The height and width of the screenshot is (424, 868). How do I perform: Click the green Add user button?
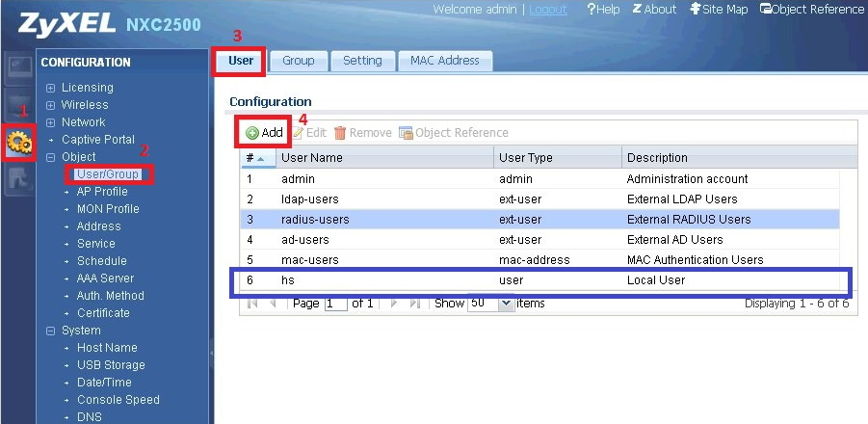pyautogui.click(x=263, y=133)
